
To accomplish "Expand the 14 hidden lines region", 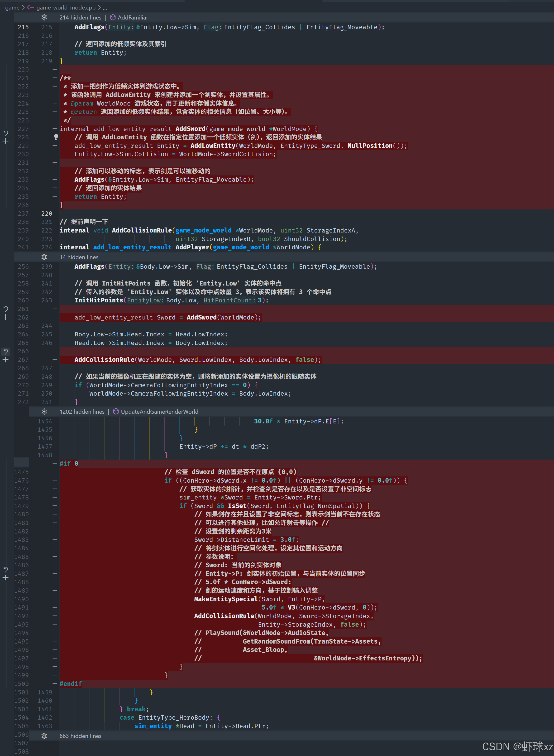I will [44, 257].
